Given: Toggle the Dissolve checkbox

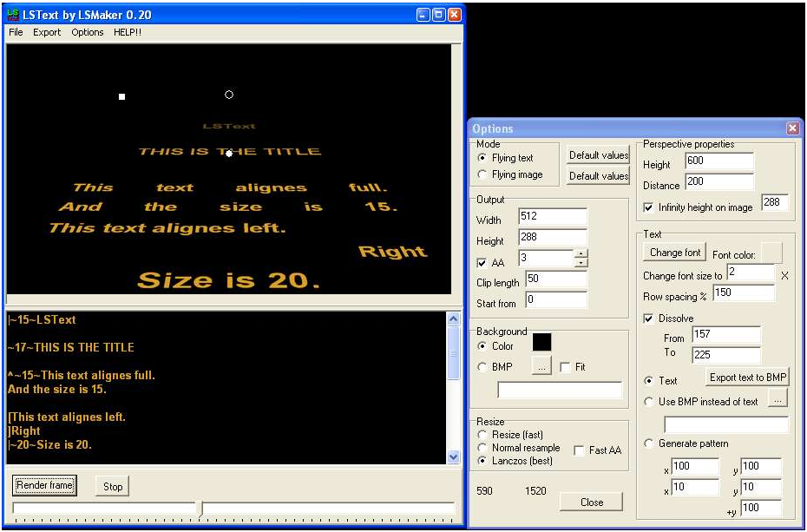Looking at the screenshot, I should tap(648, 319).
